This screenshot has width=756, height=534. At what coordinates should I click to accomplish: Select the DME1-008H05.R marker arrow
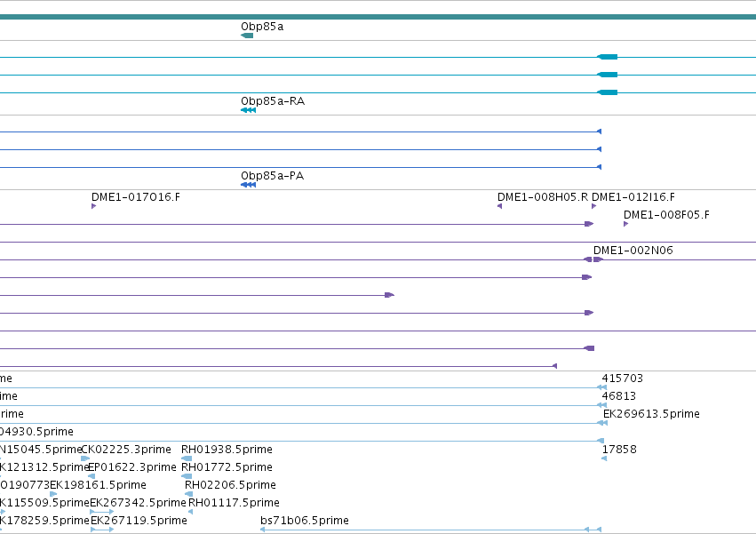(499, 206)
